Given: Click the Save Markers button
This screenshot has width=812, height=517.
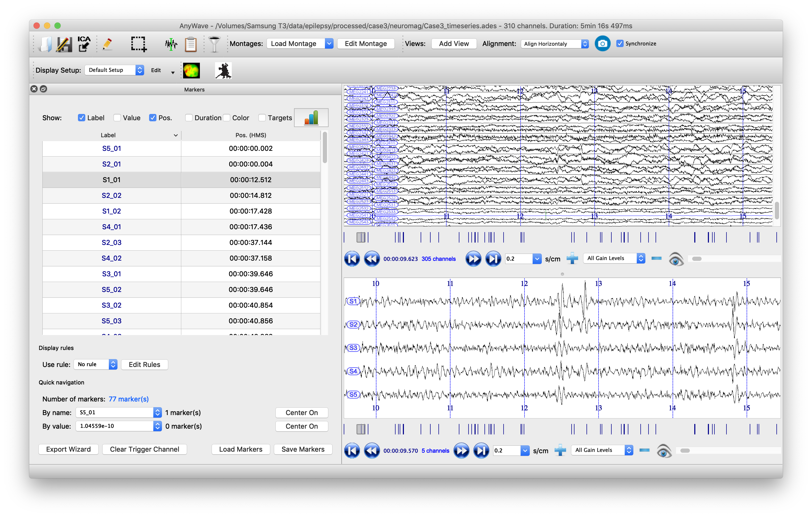Looking at the screenshot, I should point(303,449).
